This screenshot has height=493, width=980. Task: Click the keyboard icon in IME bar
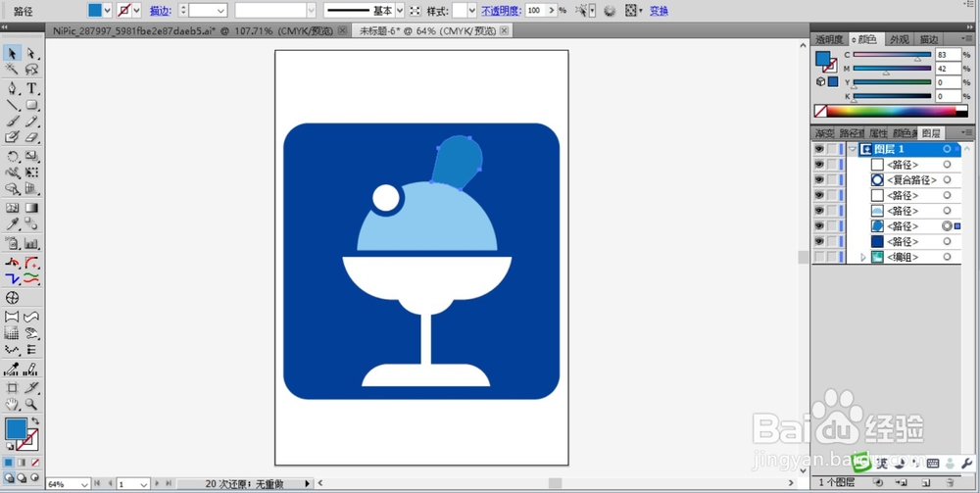tap(933, 463)
